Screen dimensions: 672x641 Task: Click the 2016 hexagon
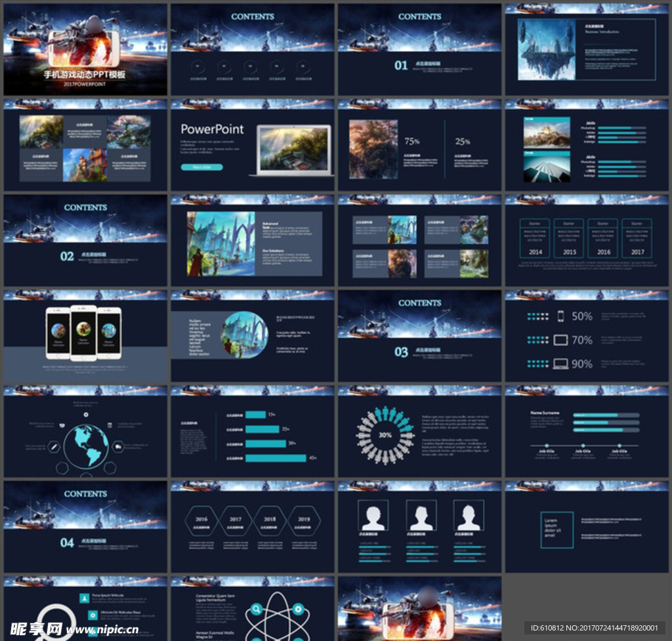[201, 521]
